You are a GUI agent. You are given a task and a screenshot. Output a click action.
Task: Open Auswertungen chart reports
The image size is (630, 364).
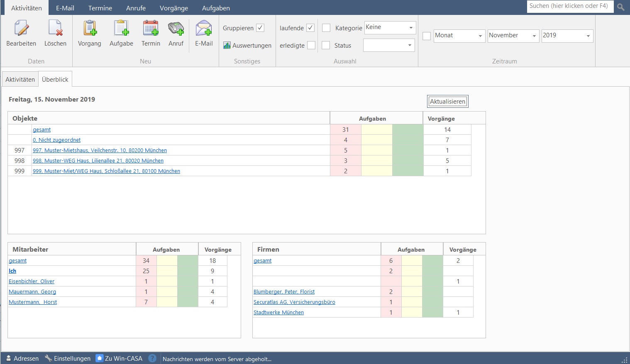click(247, 46)
